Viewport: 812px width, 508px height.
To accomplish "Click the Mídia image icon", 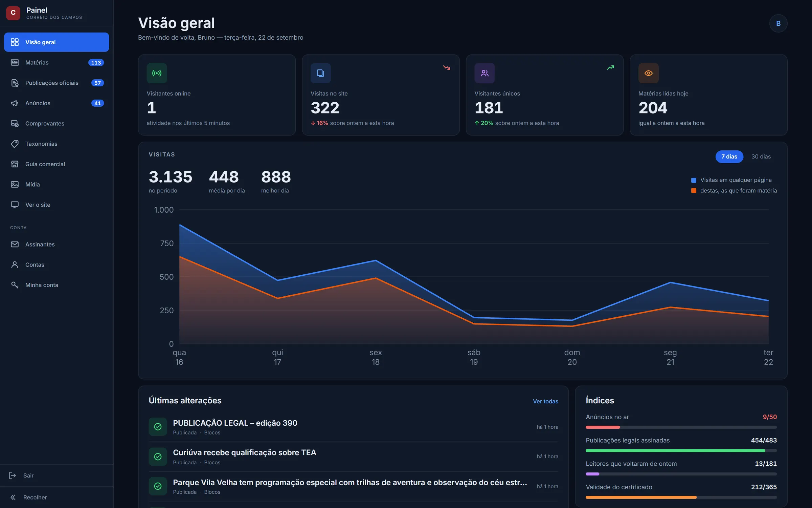I will (x=15, y=184).
